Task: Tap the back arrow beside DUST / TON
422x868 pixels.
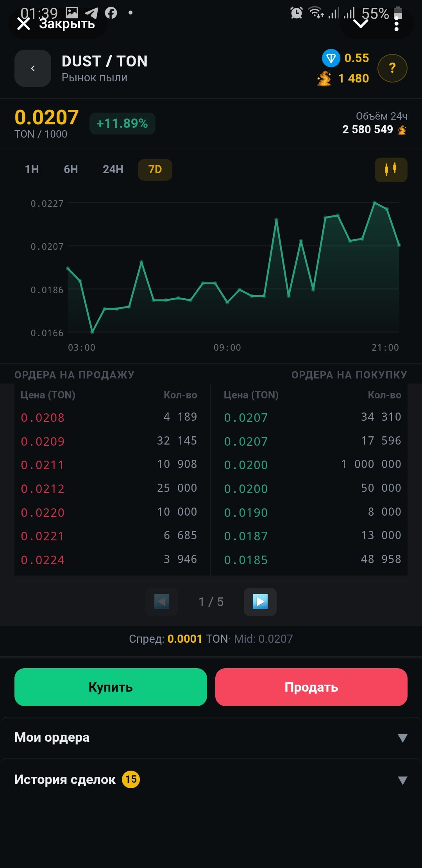Action: pos(33,68)
